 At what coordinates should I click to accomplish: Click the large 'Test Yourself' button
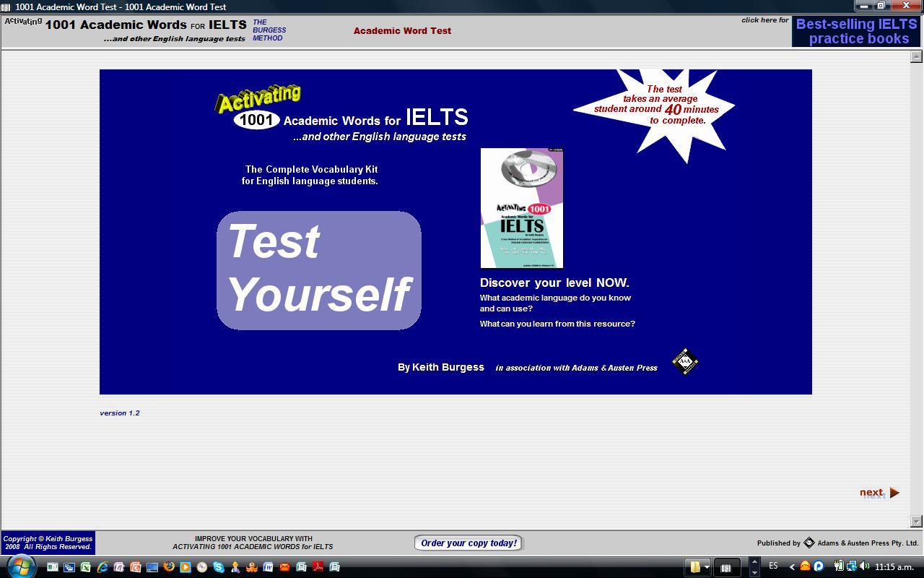(x=318, y=270)
